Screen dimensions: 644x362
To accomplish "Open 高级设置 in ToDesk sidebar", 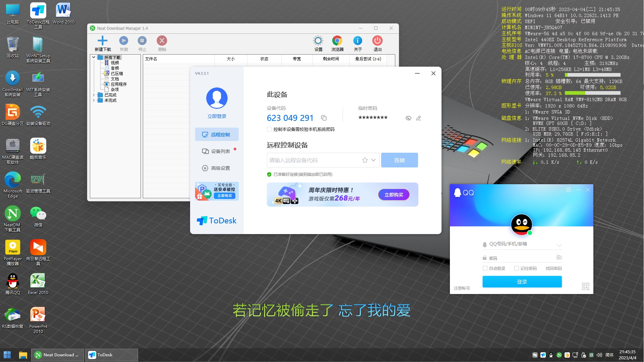I will 217,168.
